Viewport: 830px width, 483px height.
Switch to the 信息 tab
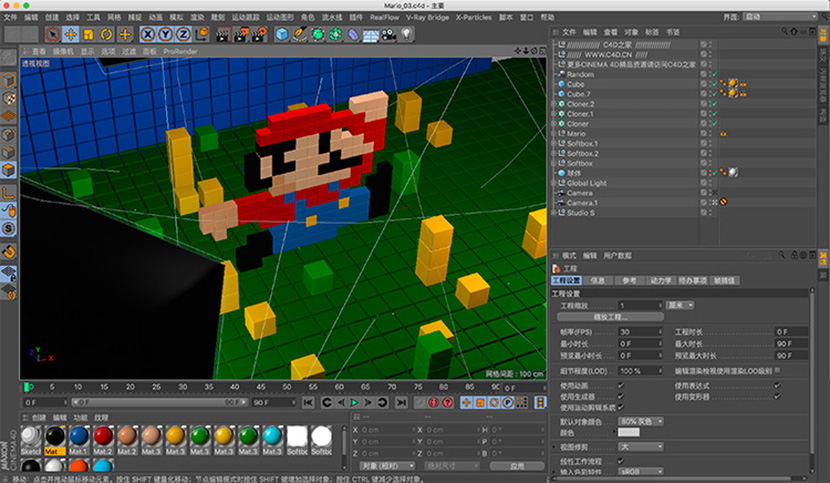click(x=598, y=281)
